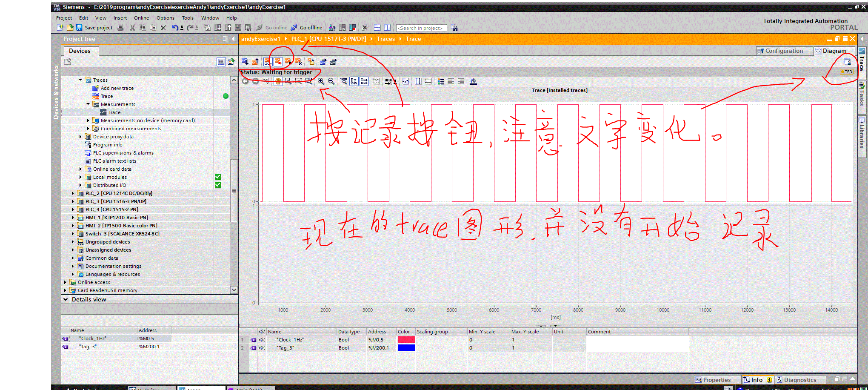
Task: Click the trace diagram Back arrow icon
Action: (x=246, y=81)
